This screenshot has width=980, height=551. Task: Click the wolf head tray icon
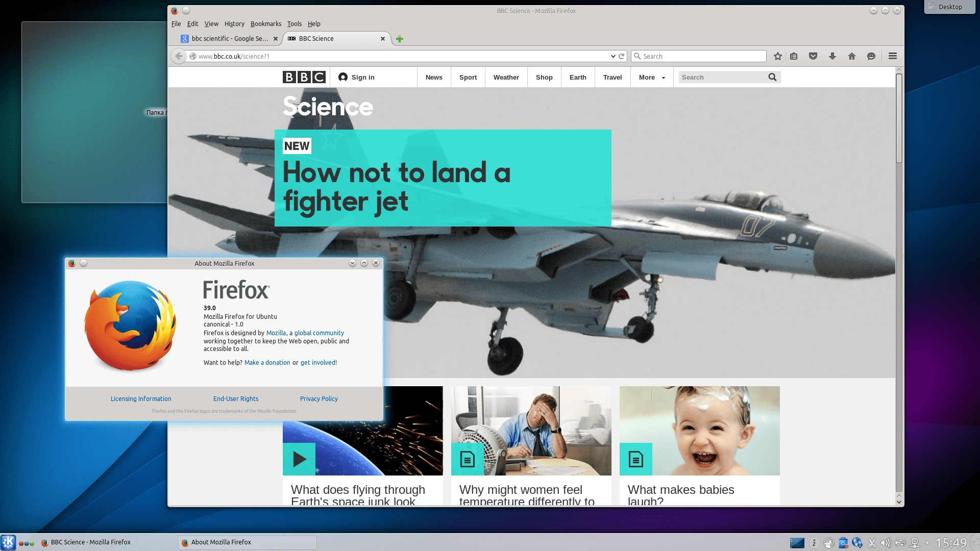point(829,543)
